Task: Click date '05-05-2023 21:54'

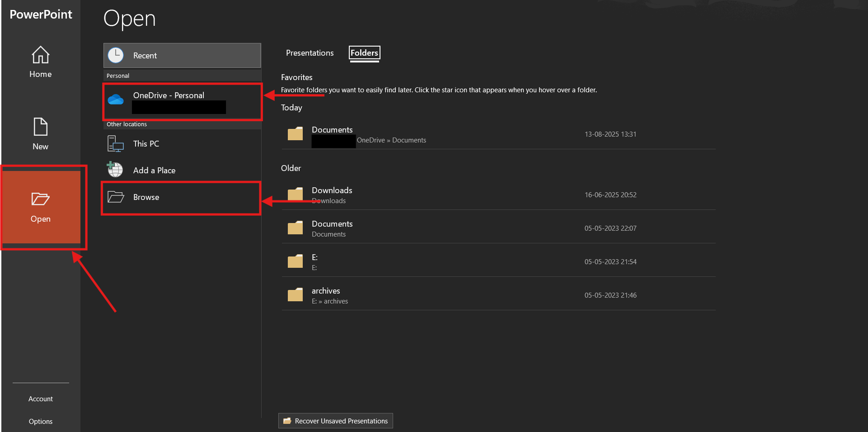Action: 610,262
